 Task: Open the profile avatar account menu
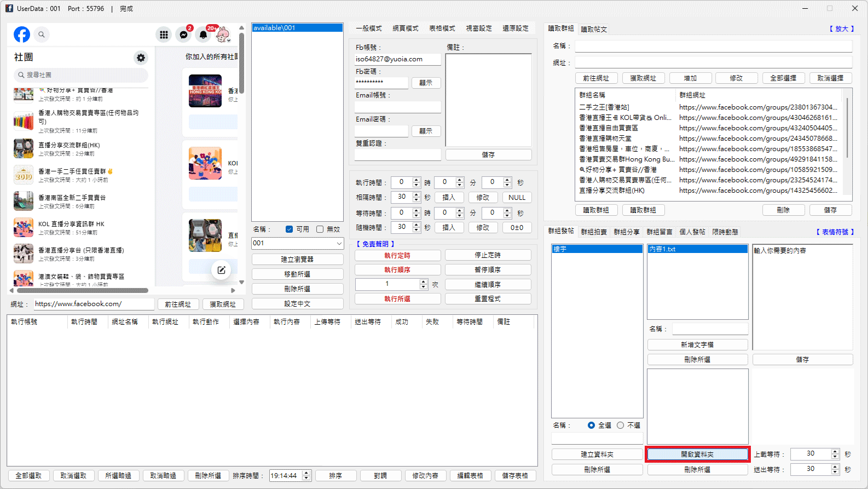click(x=223, y=34)
